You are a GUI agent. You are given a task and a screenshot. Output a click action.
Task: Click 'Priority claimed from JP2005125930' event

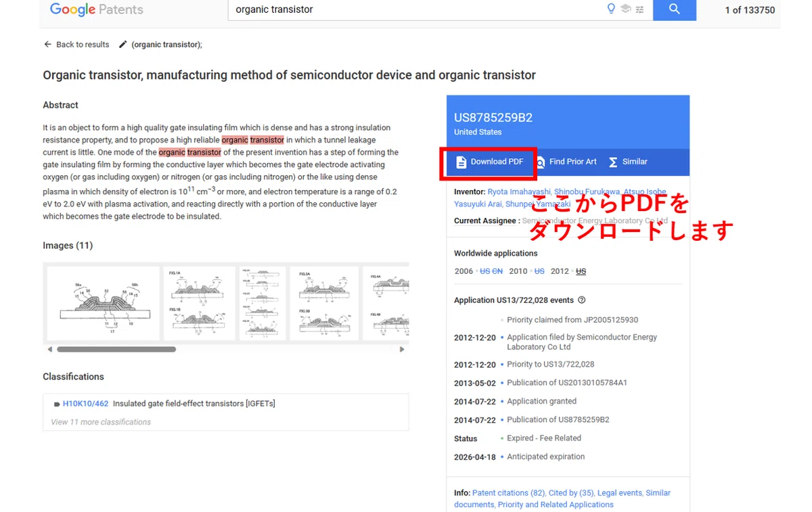(572, 320)
